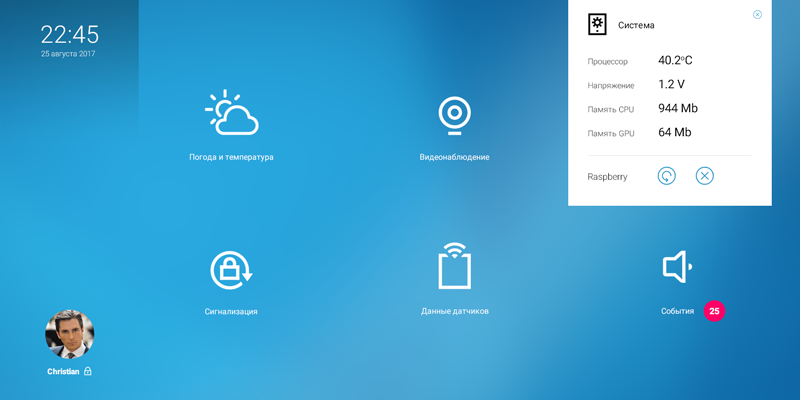The height and width of the screenshot is (400, 800).
Task: Click the Сигнализация label
Action: (231, 311)
